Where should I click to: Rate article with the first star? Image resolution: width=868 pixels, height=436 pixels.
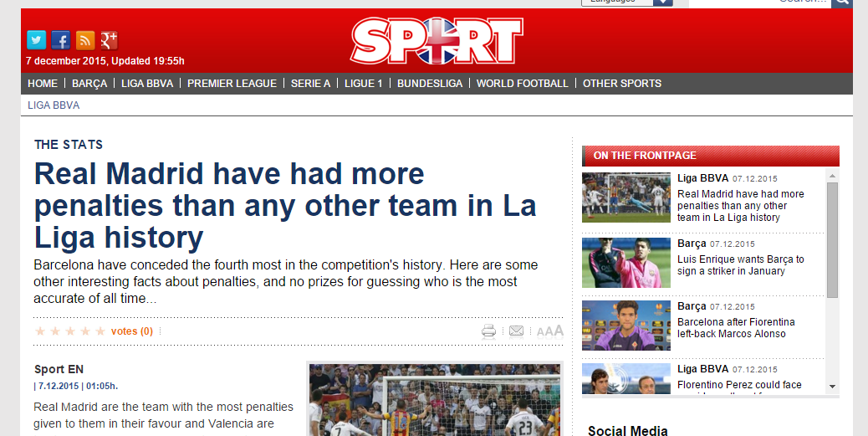[40, 331]
